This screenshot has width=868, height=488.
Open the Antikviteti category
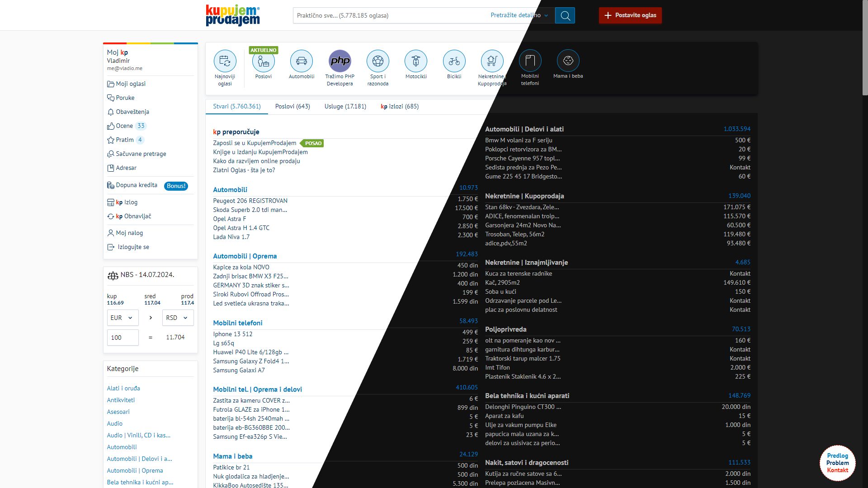[x=121, y=400]
